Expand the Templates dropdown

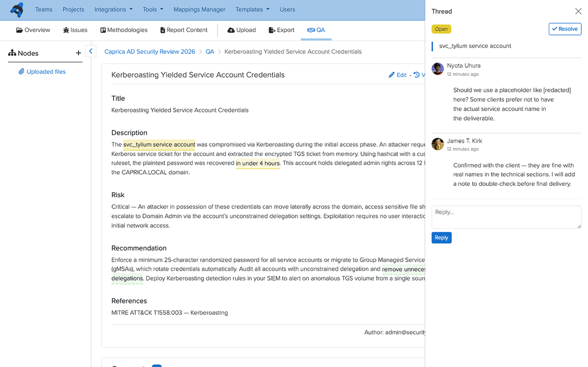coord(252,9)
